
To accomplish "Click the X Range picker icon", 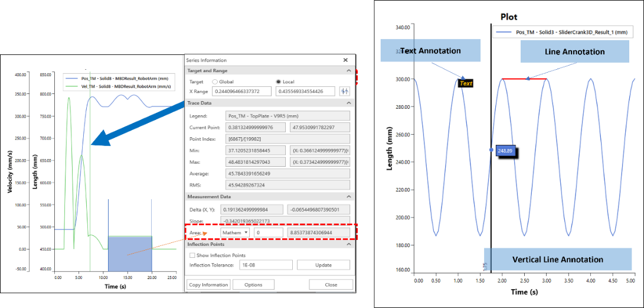I will pos(345,91).
